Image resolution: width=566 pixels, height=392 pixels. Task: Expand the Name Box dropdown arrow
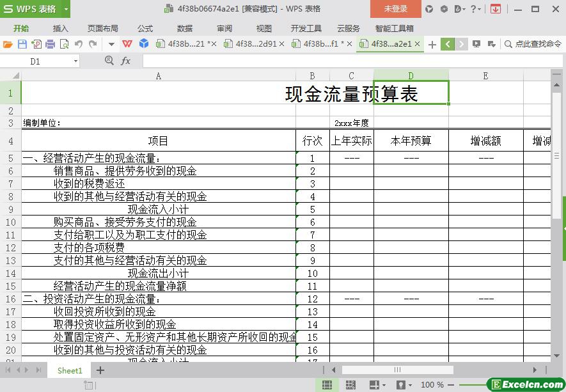(x=75, y=61)
